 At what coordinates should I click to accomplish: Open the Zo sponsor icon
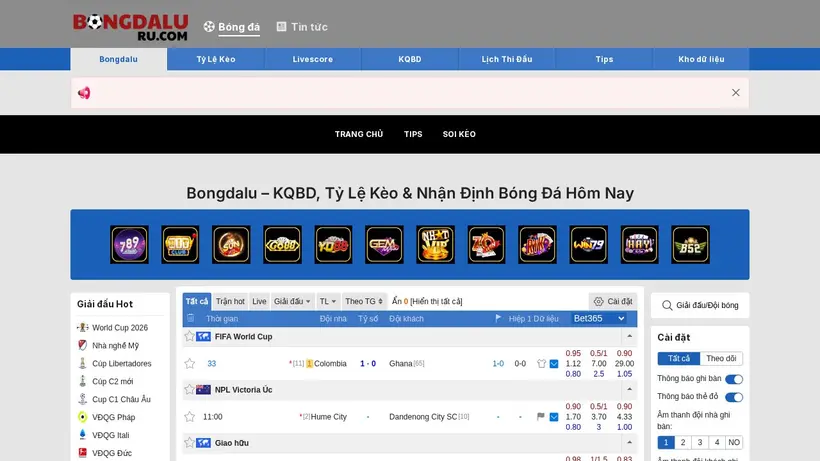pos(486,245)
